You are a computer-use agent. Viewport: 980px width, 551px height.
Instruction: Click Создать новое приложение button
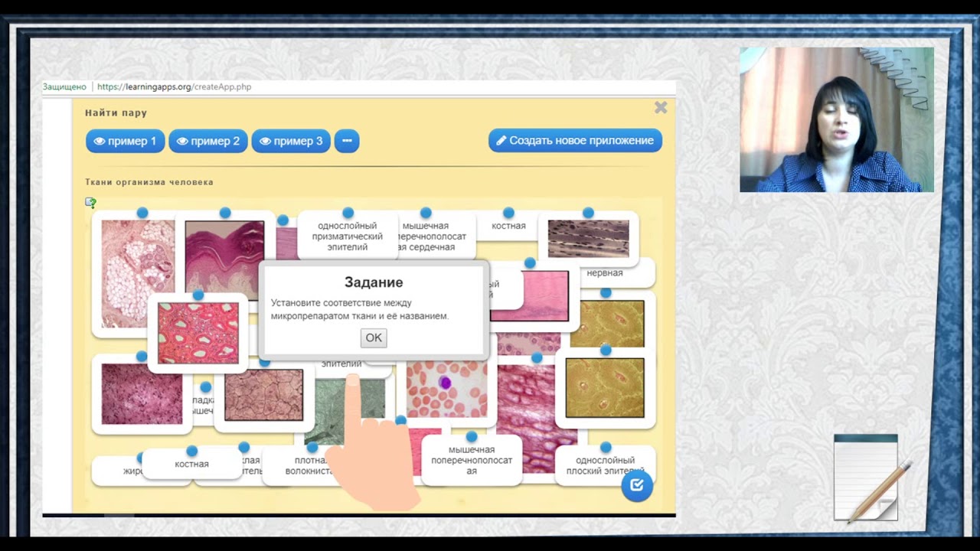pyautogui.click(x=575, y=140)
